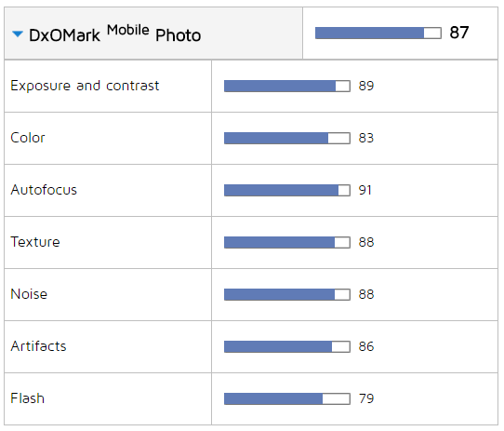Image resolution: width=504 pixels, height=431 pixels.
Task: Click the Texture row label
Action: (35, 242)
